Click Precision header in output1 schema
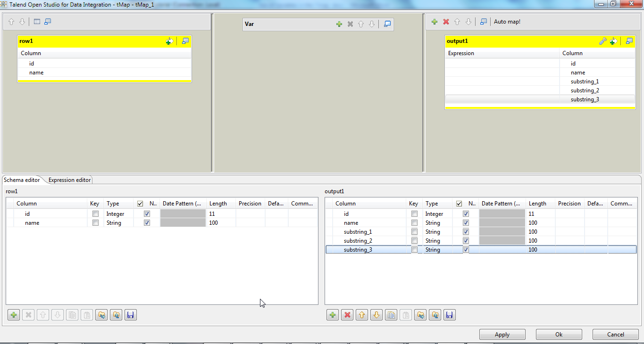The width and height of the screenshot is (644, 344). pos(569,204)
